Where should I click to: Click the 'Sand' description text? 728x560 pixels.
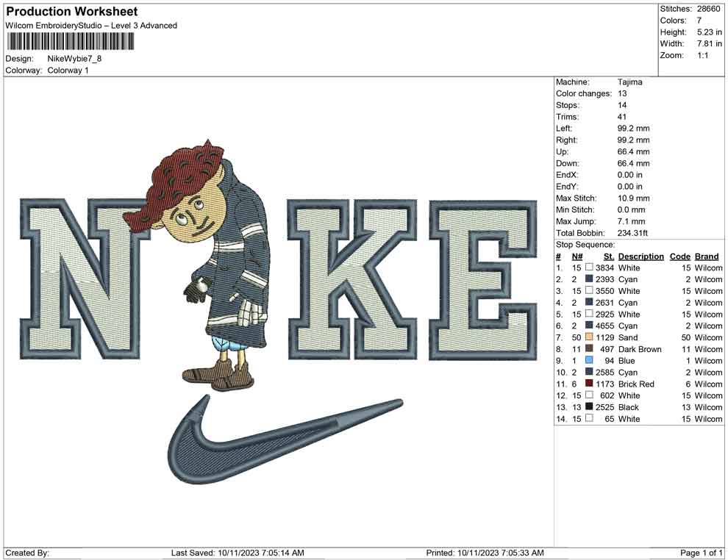click(x=628, y=337)
